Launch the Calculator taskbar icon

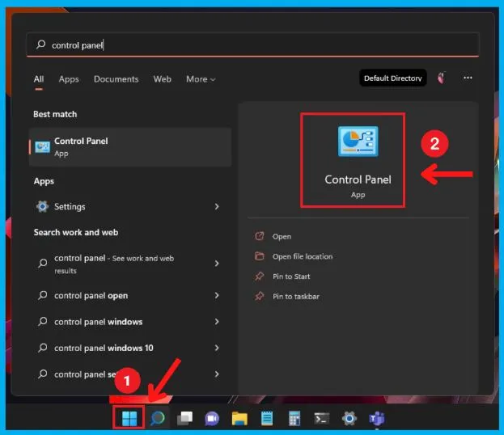point(294,418)
